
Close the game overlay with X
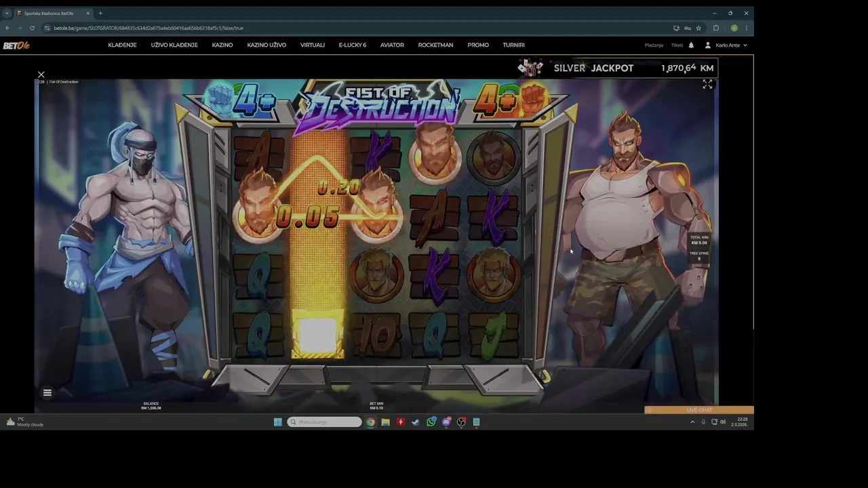coord(41,75)
